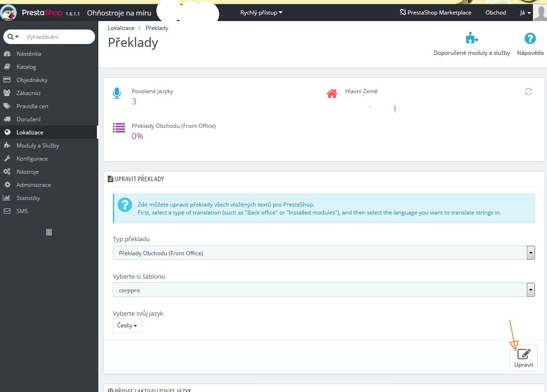Click the Nápověda help icon

point(530,38)
